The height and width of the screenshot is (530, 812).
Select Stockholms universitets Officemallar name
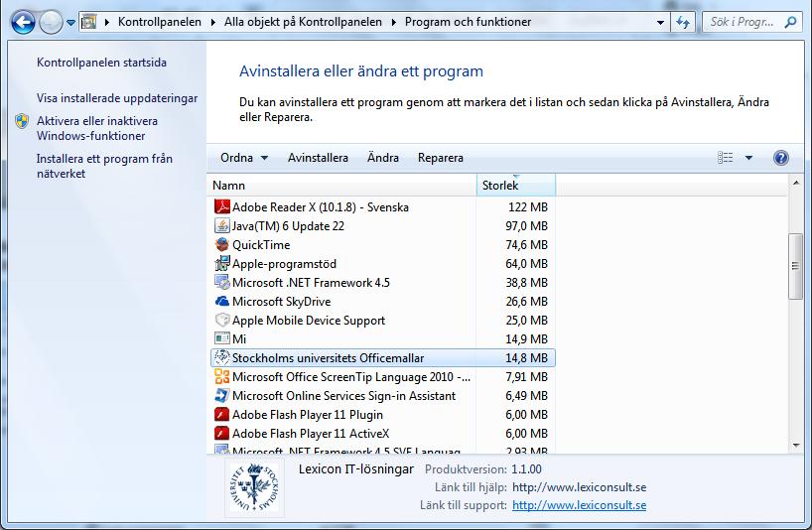click(x=328, y=358)
